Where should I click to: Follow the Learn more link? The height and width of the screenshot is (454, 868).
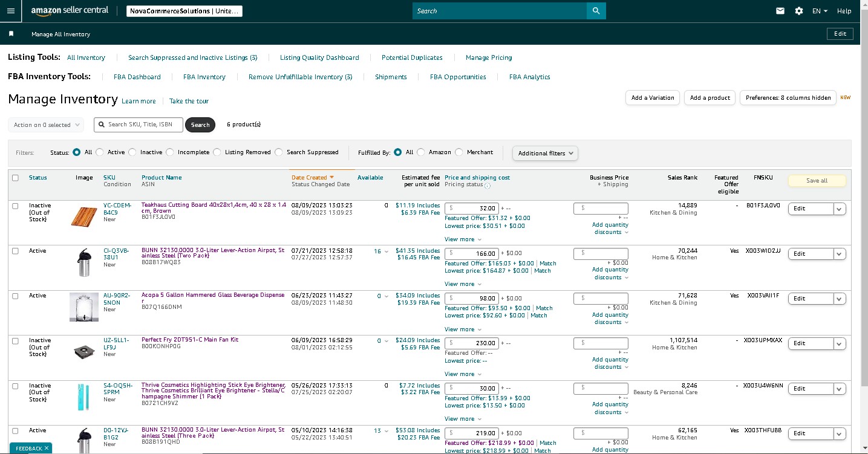pyautogui.click(x=139, y=101)
